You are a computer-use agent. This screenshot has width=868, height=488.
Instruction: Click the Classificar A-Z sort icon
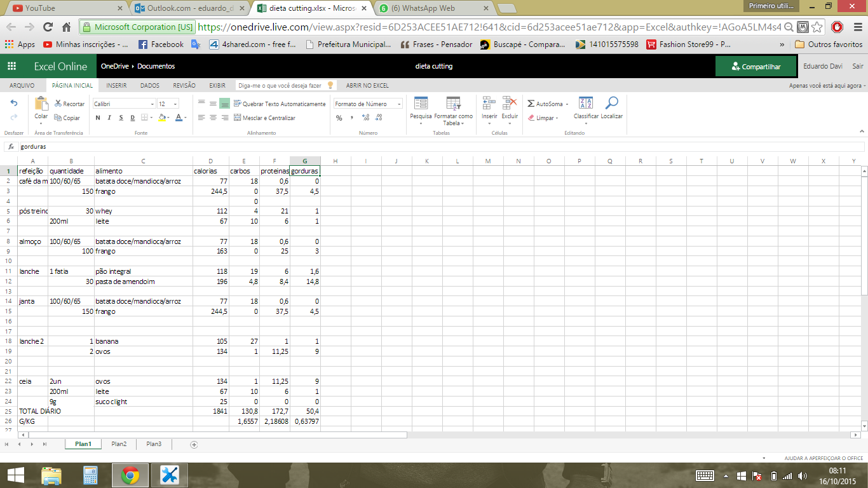586,104
